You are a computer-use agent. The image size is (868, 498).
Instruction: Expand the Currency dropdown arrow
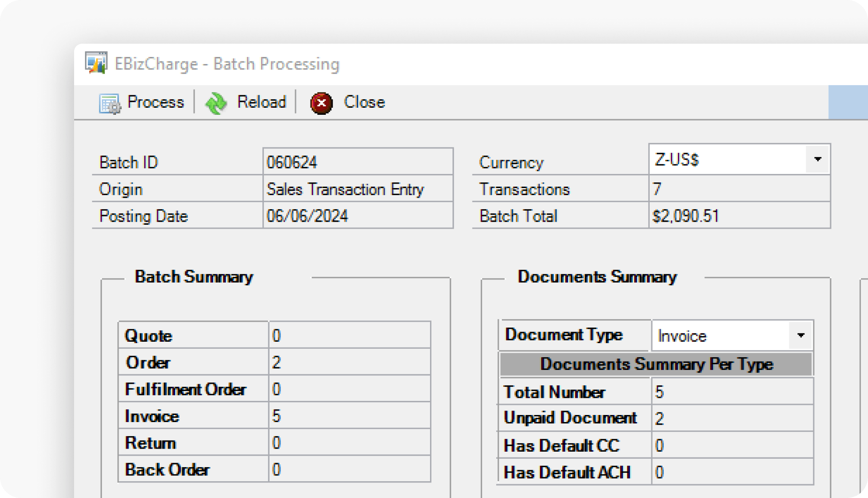click(x=817, y=159)
